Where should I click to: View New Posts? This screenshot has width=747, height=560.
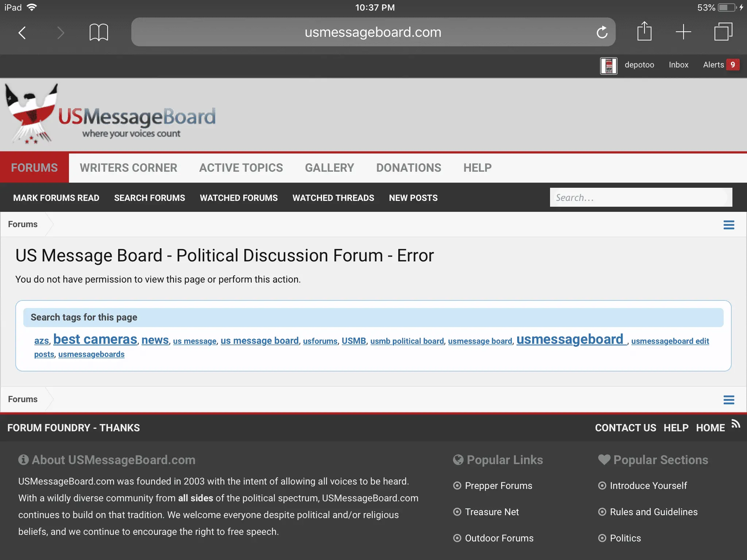coord(413,198)
